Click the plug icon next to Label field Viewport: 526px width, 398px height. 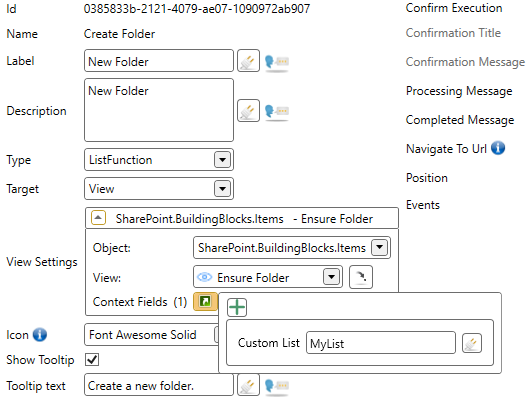point(248,61)
